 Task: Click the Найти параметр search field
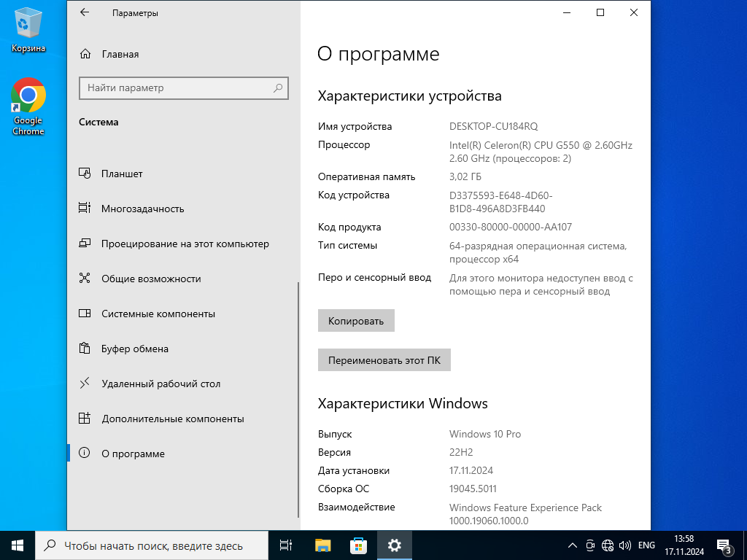tap(183, 88)
